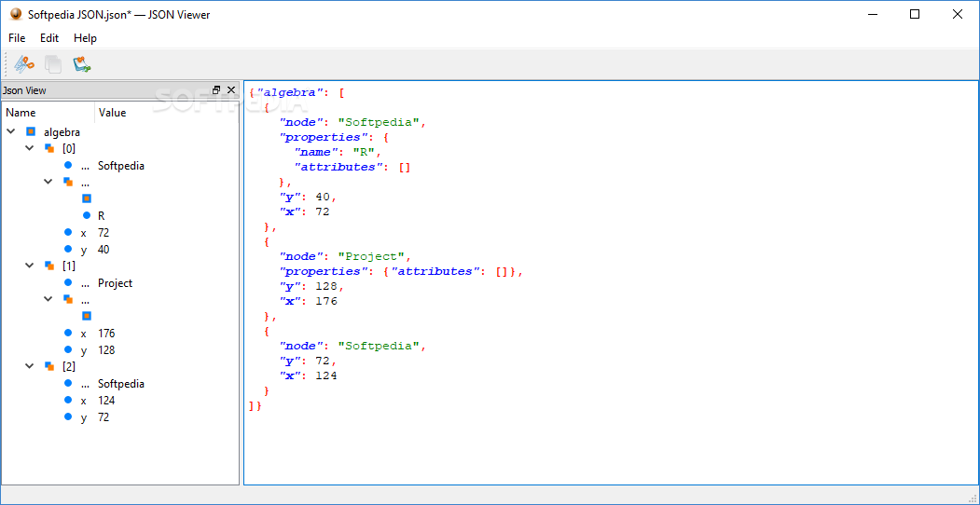The width and height of the screenshot is (980, 505).
Task: Click blue dot beside Softpedia under [2]
Action: tap(68, 383)
